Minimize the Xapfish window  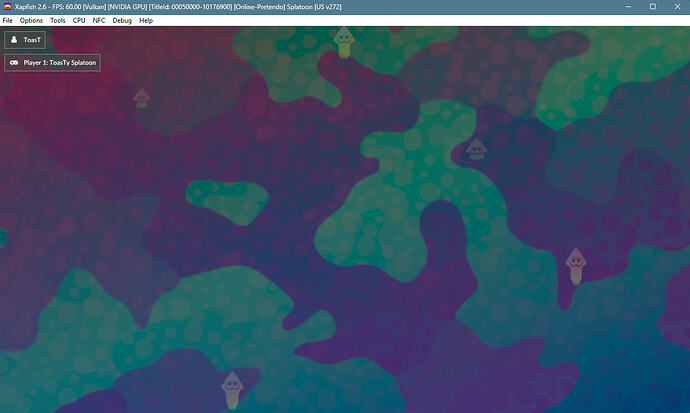[x=628, y=7]
